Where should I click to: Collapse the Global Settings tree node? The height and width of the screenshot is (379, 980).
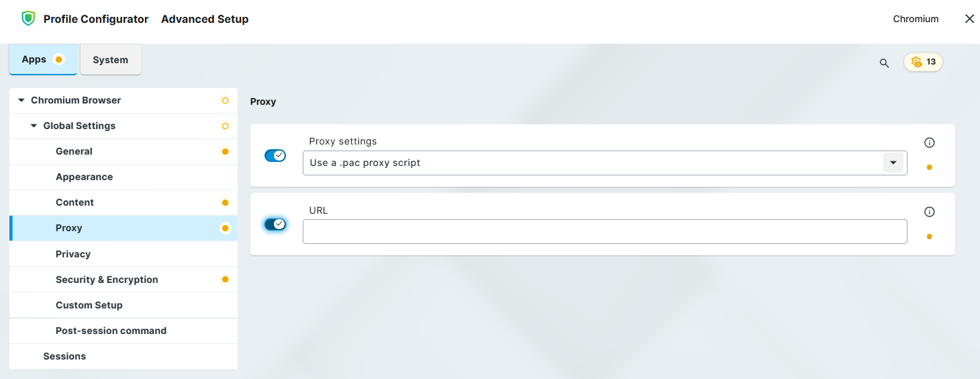(34, 126)
